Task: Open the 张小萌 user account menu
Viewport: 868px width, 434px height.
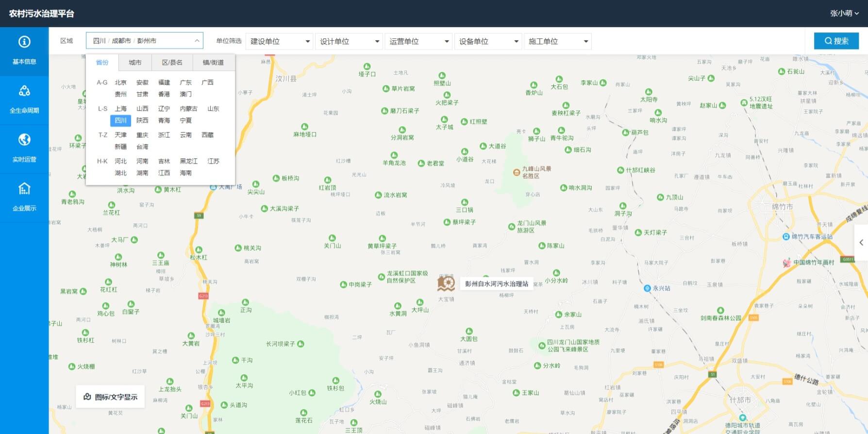Action: coord(844,14)
